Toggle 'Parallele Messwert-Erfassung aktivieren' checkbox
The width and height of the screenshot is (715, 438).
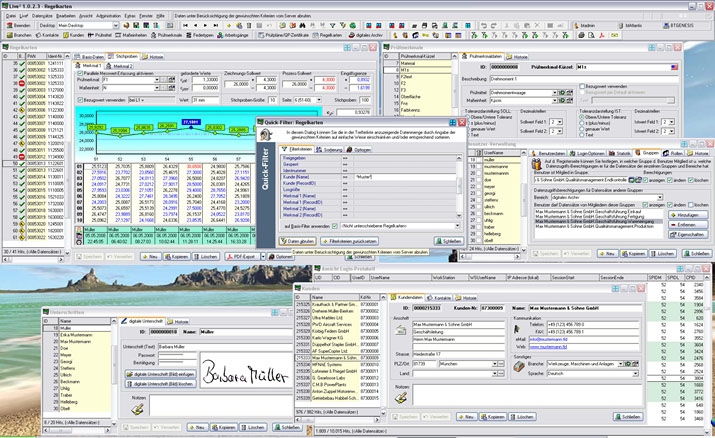click(80, 73)
